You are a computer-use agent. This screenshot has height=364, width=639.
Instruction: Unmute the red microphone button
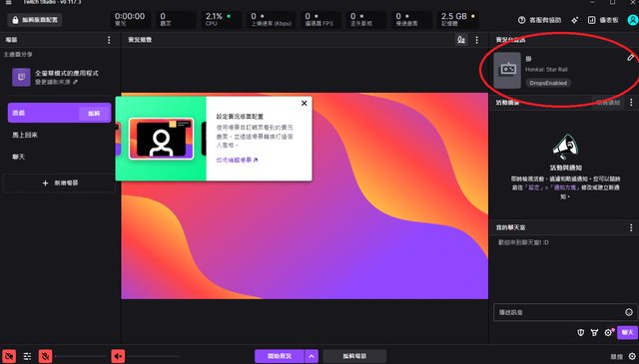click(x=45, y=356)
